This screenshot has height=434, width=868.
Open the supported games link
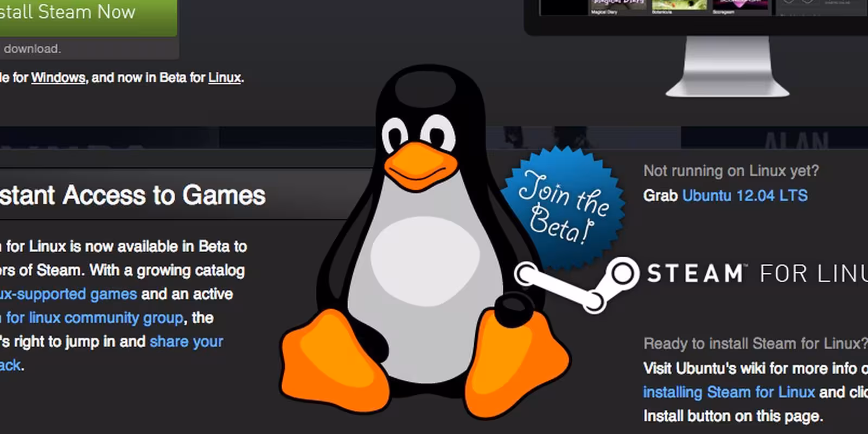(68, 294)
